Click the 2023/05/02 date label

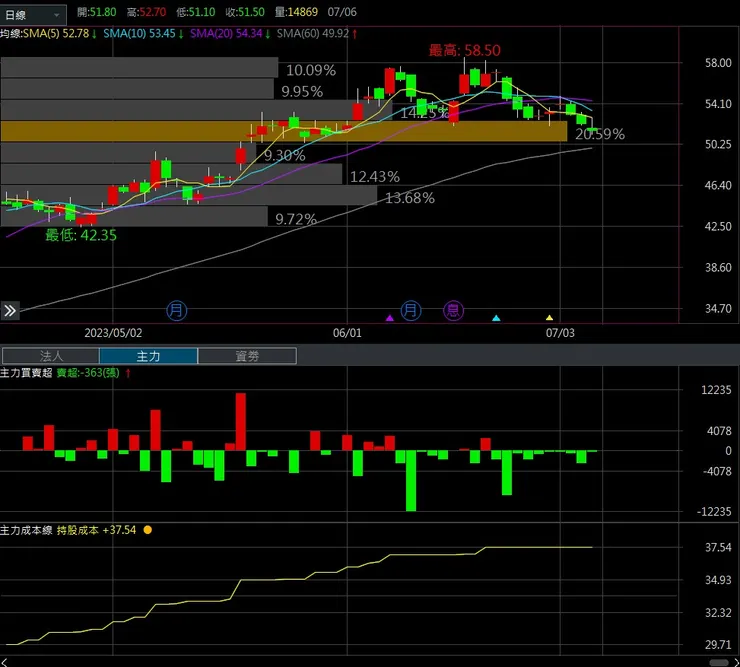coord(113,333)
